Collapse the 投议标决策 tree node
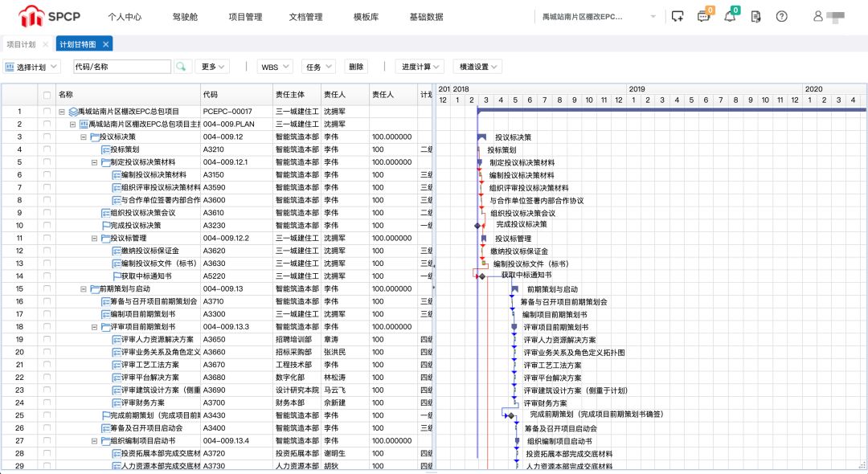 point(84,137)
